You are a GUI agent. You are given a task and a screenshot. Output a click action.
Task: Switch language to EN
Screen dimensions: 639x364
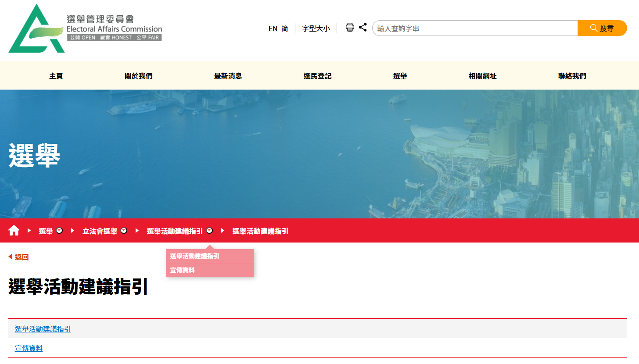click(273, 29)
